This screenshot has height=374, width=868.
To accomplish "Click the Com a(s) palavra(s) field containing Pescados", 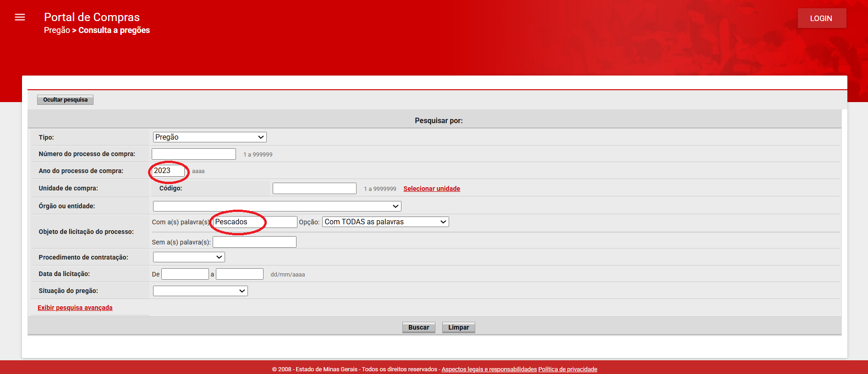I will tap(255, 222).
